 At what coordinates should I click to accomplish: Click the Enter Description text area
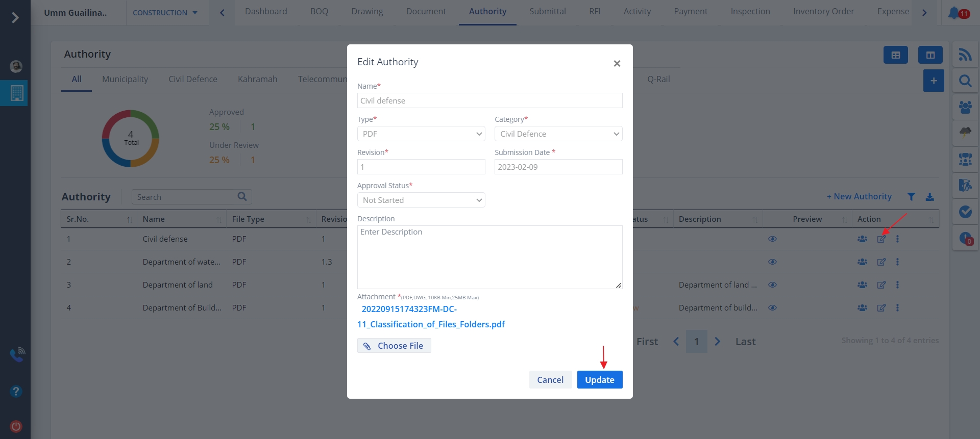pos(489,257)
